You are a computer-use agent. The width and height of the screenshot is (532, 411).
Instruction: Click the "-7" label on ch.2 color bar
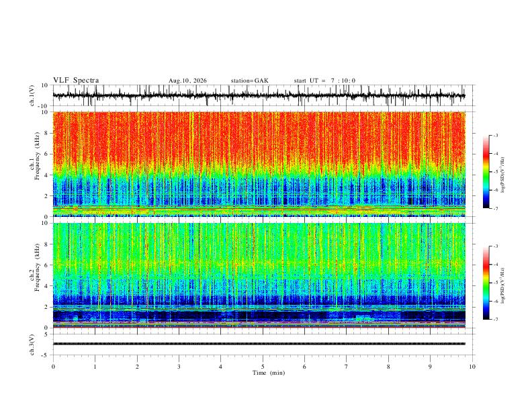click(495, 320)
